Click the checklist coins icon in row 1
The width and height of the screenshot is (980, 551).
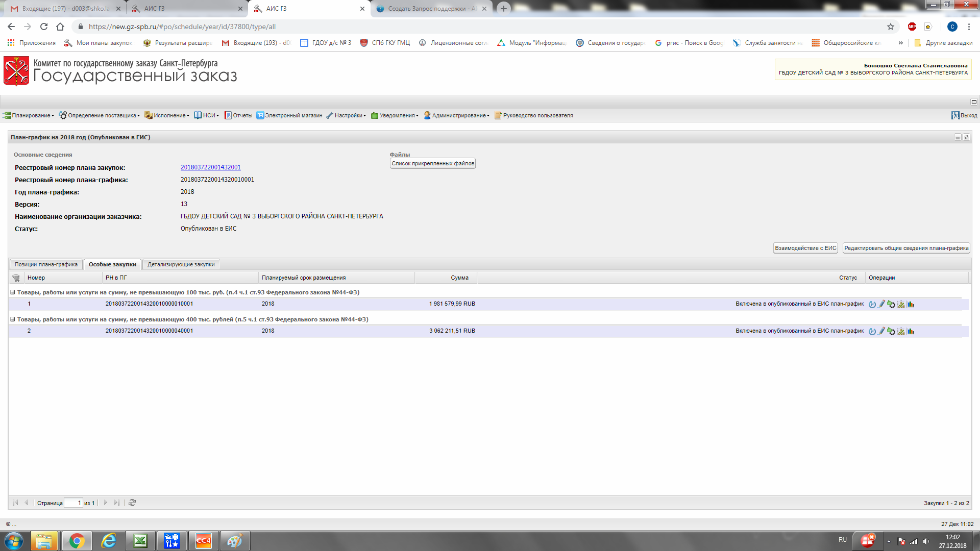click(901, 304)
